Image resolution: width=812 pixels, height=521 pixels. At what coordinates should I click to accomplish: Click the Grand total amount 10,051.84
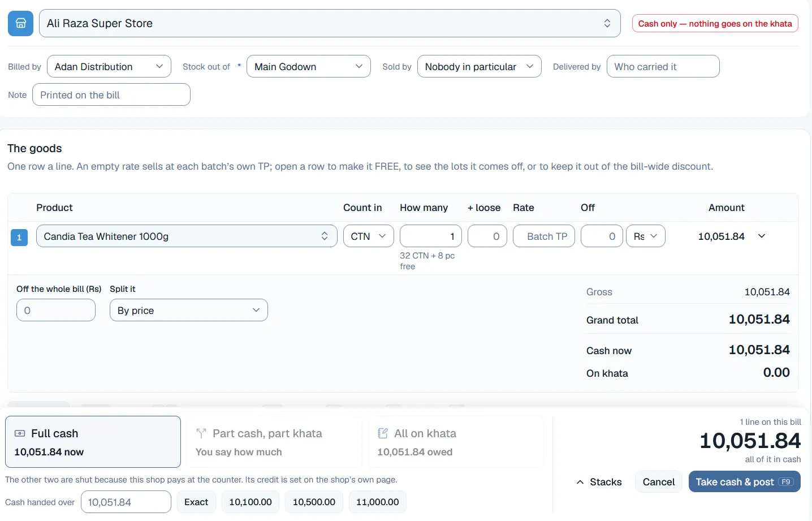click(759, 319)
